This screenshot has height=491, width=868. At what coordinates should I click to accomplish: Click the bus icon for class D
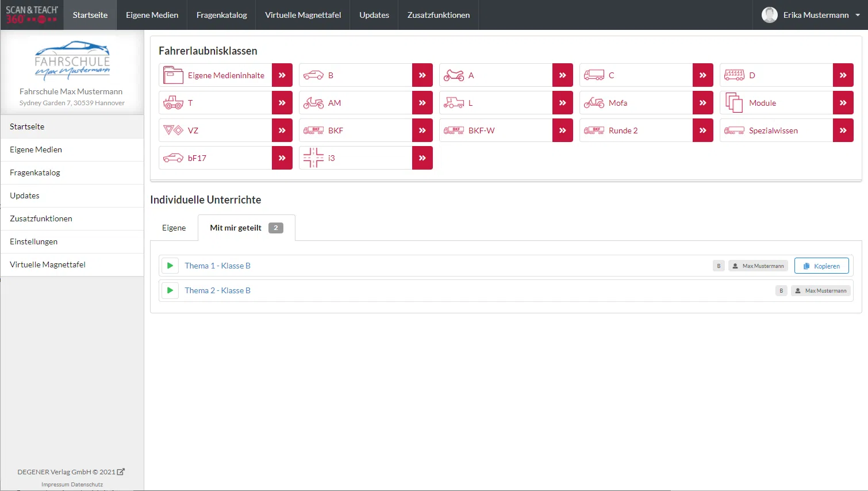click(734, 75)
